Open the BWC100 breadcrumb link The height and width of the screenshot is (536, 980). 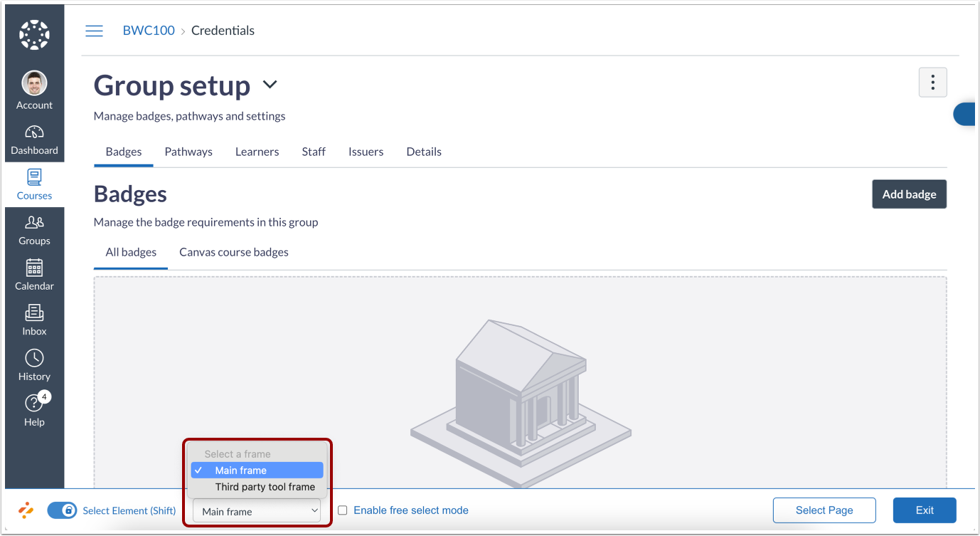tap(149, 31)
